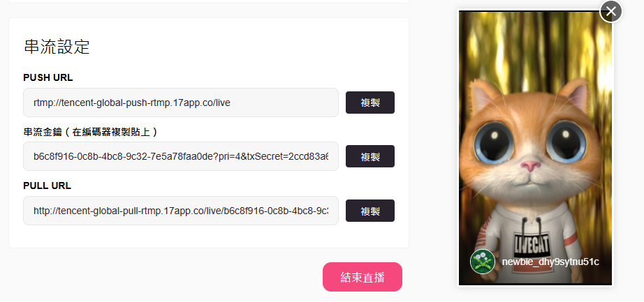Screen dimensions: 644x302
Task: Click the PUSH URL label text
Action: click(48, 78)
